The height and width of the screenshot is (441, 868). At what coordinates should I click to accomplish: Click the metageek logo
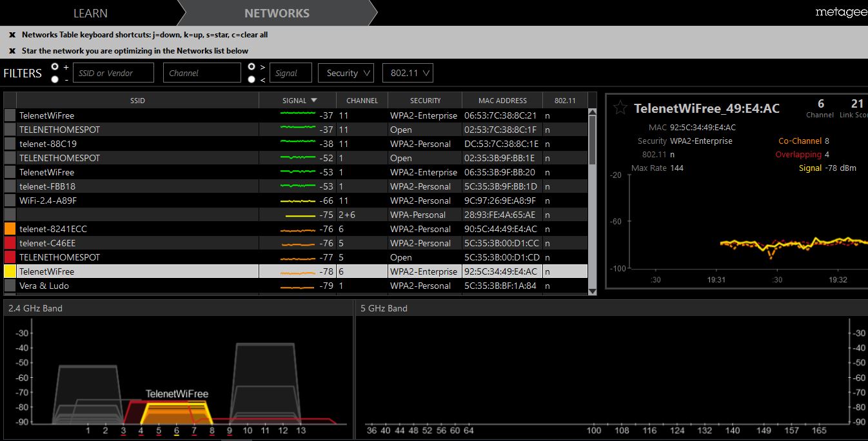pyautogui.click(x=840, y=12)
